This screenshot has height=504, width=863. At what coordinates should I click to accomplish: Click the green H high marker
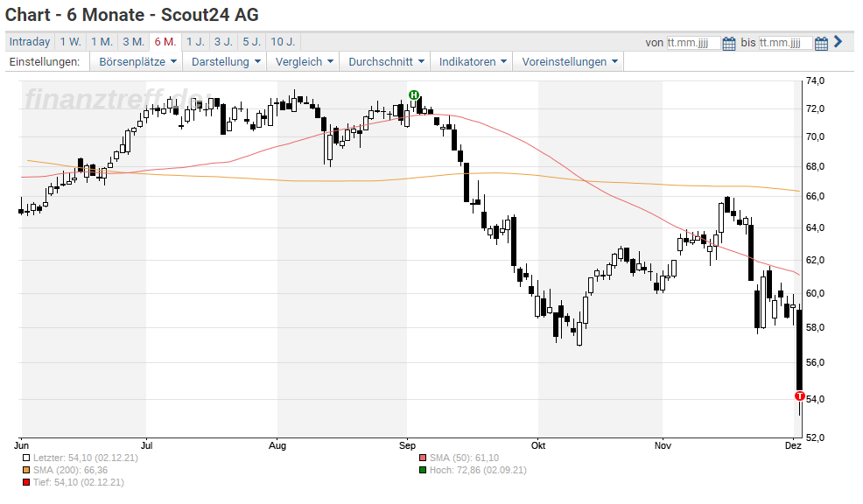click(414, 95)
